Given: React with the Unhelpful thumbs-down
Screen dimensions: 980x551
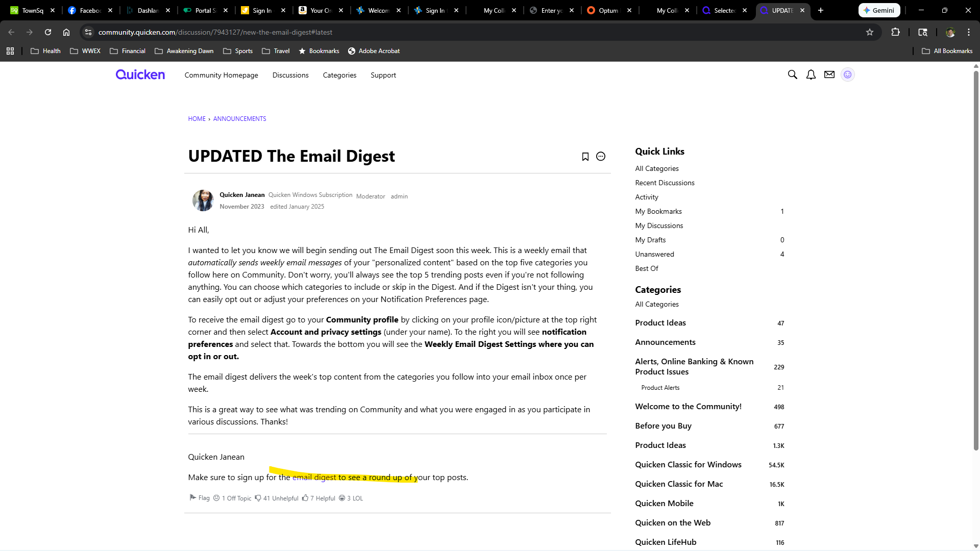Looking at the screenshot, I should point(276,498).
